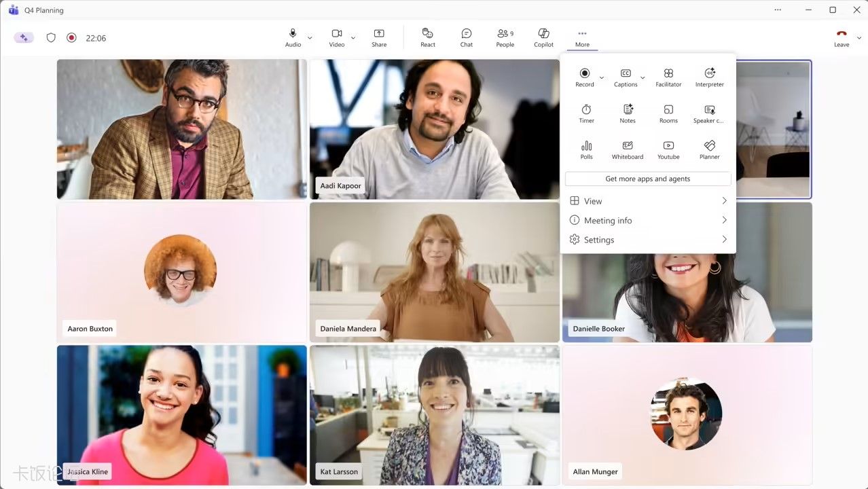Screen dimensions: 868x489
Task: Open the Planner app
Action: [x=710, y=149]
